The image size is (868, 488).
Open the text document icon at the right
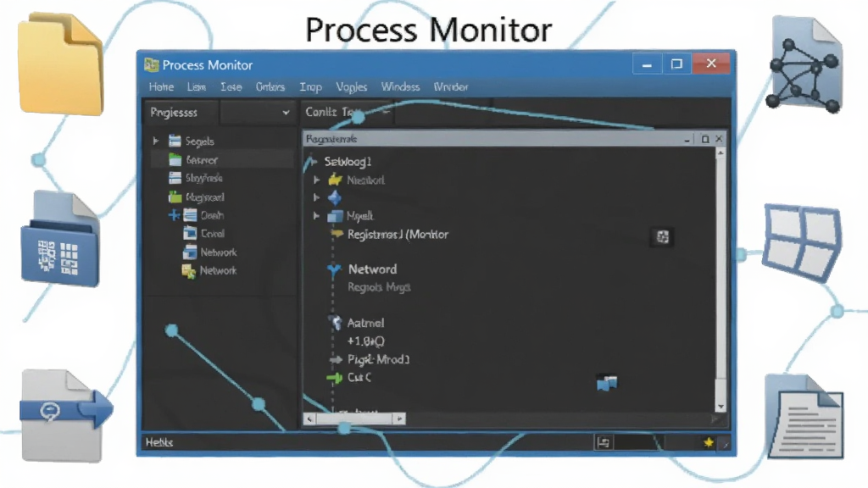tap(806, 415)
